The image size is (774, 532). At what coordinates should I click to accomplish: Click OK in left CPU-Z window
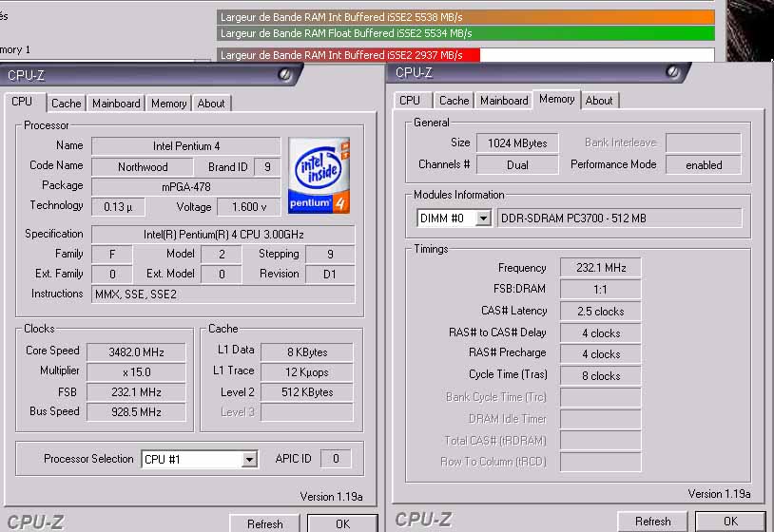point(342,523)
